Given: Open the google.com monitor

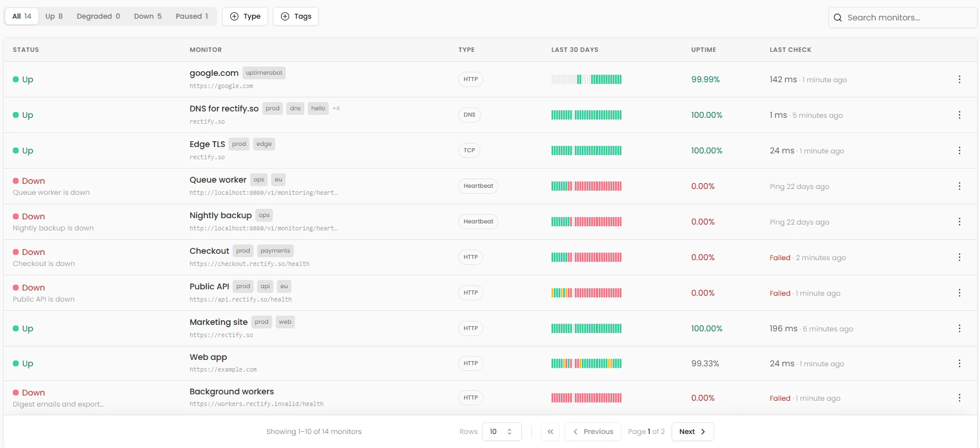Looking at the screenshot, I should 214,73.
